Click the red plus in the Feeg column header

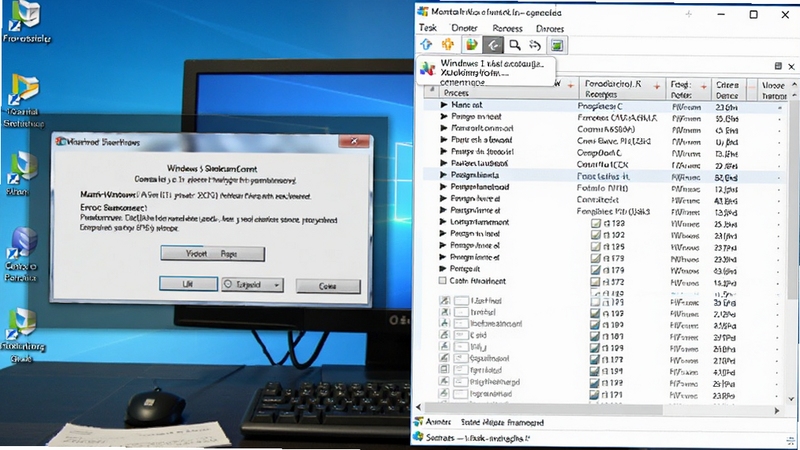[x=704, y=86]
